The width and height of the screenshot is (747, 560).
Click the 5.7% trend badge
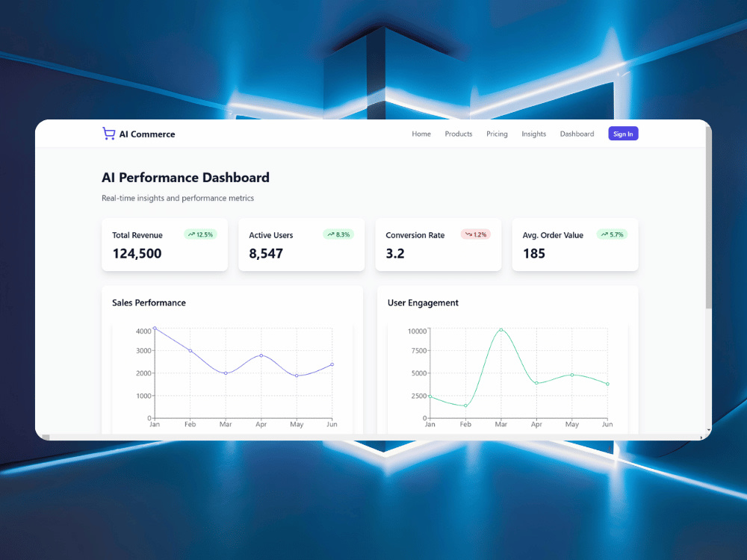613,234
